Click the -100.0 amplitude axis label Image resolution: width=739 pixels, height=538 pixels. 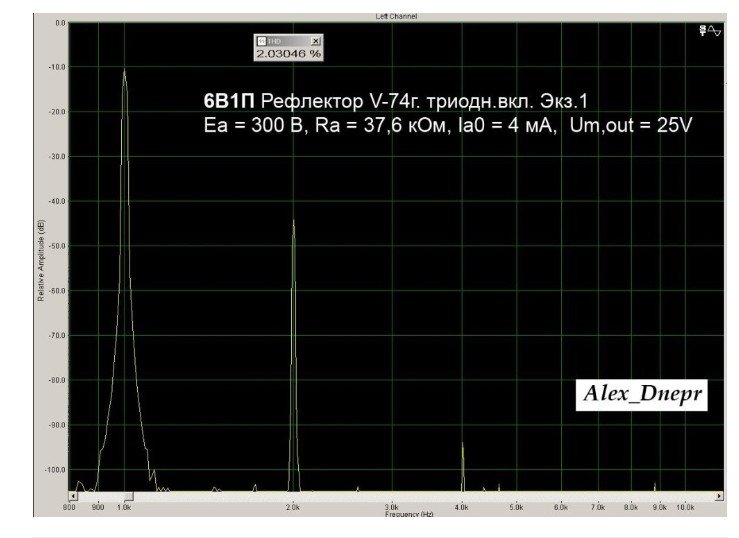click(x=56, y=470)
